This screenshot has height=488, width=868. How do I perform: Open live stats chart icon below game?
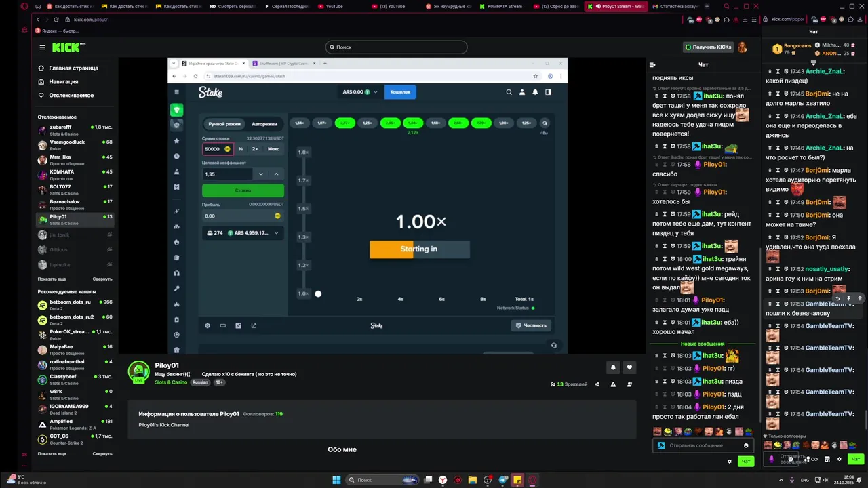(238, 325)
